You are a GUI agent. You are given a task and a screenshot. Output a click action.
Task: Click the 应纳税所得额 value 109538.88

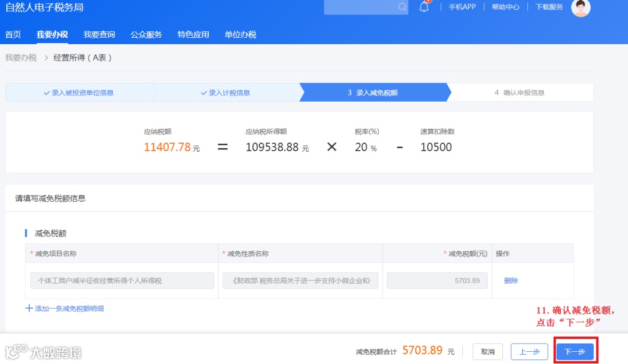(272, 147)
